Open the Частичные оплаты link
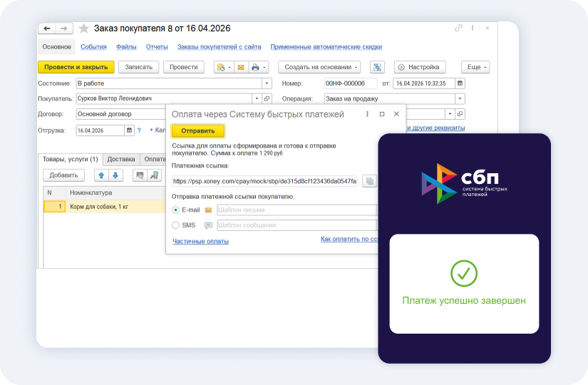 (x=200, y=241)
